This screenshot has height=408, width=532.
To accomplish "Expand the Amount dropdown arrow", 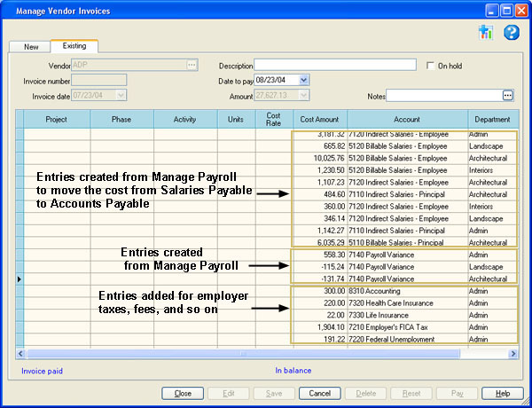I will 304,95.
